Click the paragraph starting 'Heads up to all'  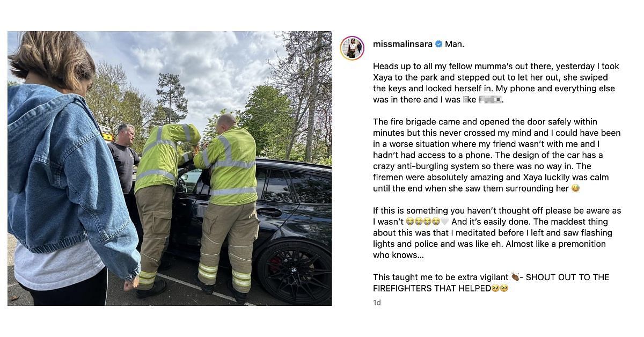click(496, 83)
